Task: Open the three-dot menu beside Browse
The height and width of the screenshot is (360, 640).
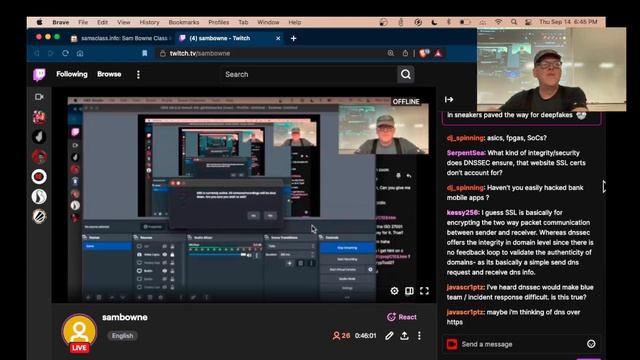Action: click(x=138, y=74)
